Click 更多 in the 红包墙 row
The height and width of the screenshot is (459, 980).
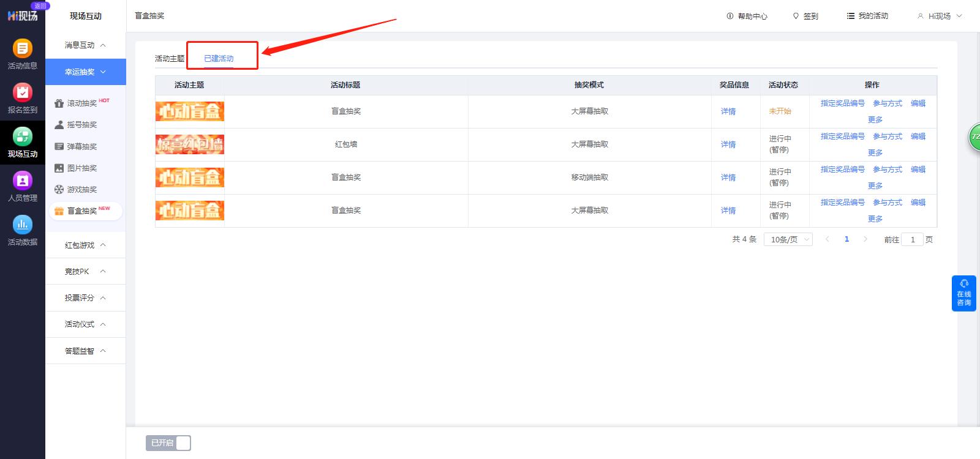[875, 153]
